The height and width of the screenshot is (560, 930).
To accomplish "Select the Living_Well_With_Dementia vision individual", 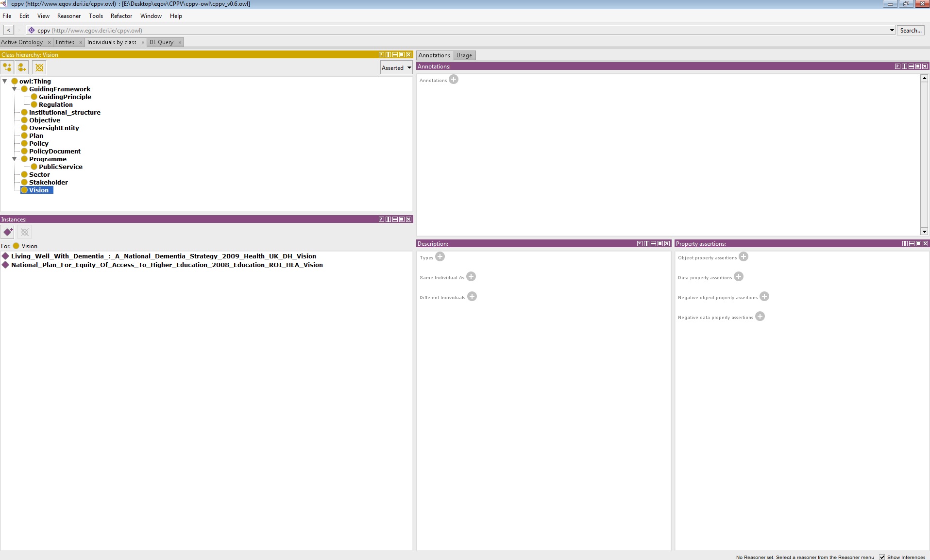I will click(x=163, y=256).
